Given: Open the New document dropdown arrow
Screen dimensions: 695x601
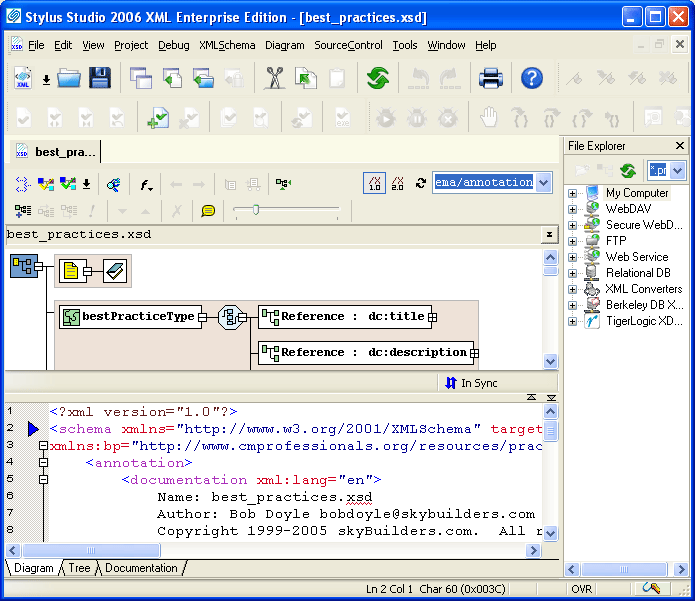Looking at the screenshot, I should pos(46,80).
